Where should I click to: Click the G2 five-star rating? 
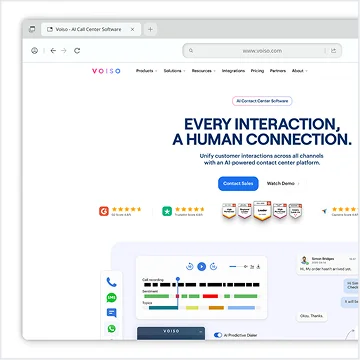[x=126, y=209]
